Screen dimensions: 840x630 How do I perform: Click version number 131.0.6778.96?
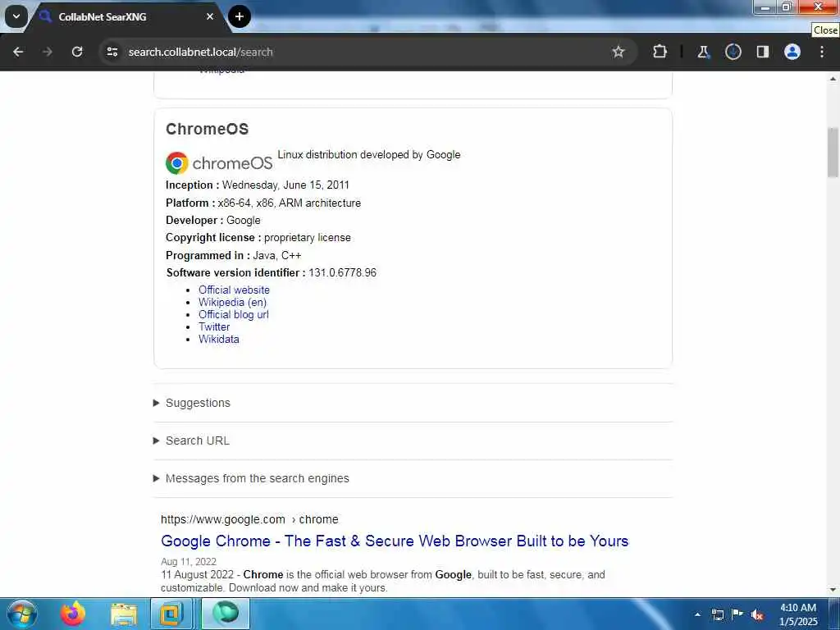tap(343, 272)
